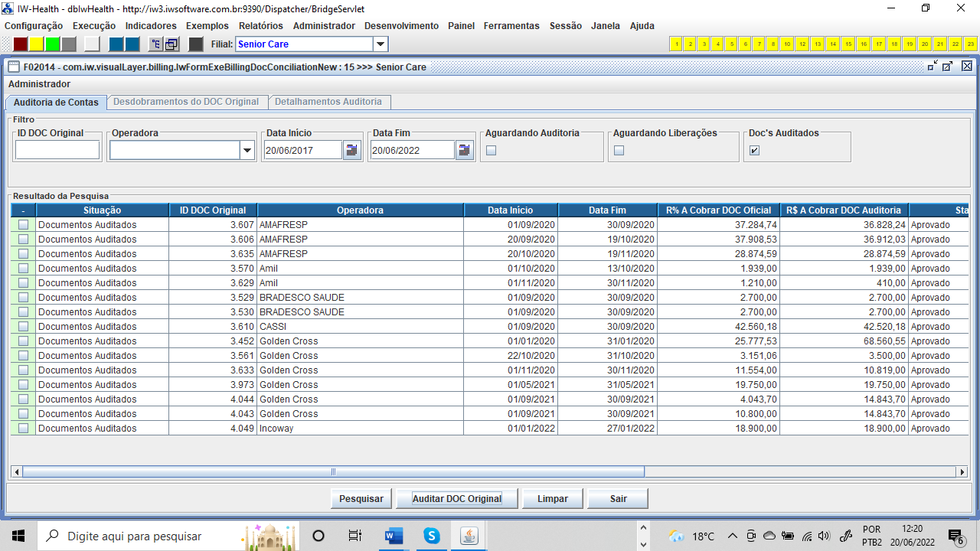Select the Auditoria de Contas tab
Viewport: 980px width, 551px height.
[x=56, y=102]
